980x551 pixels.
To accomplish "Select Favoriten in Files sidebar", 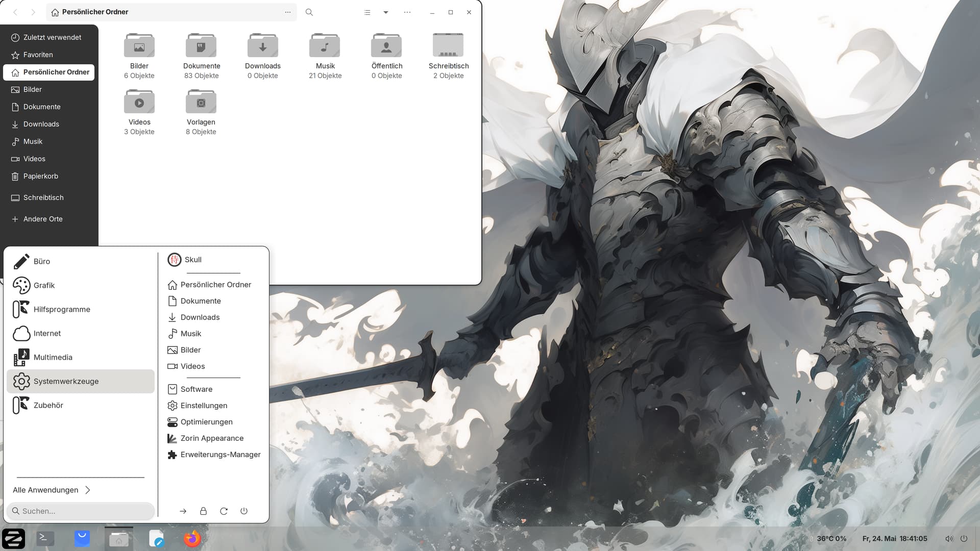I will [x=49, y=55].
